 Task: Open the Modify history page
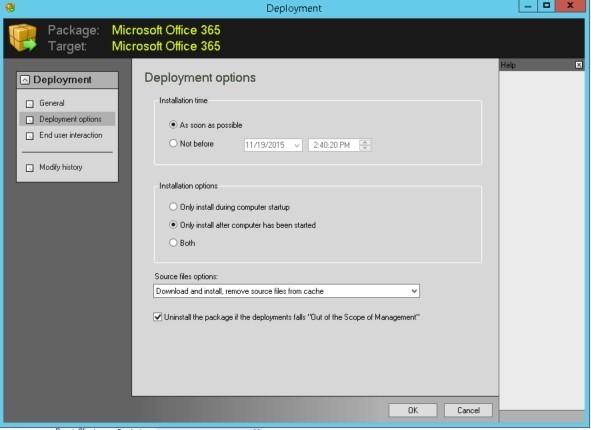61,167
